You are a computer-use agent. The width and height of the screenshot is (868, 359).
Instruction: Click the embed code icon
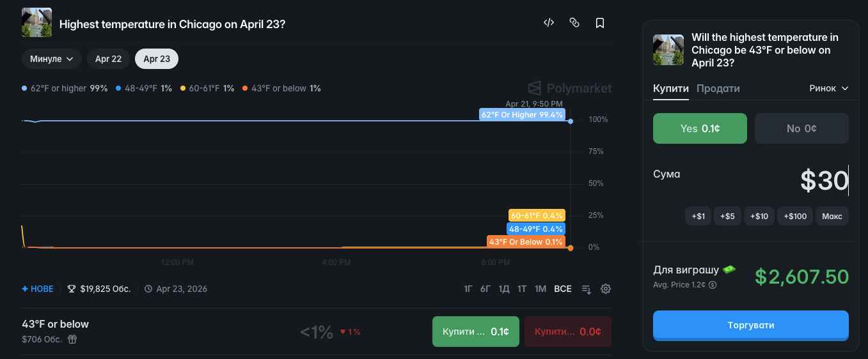tap(548, 23)
